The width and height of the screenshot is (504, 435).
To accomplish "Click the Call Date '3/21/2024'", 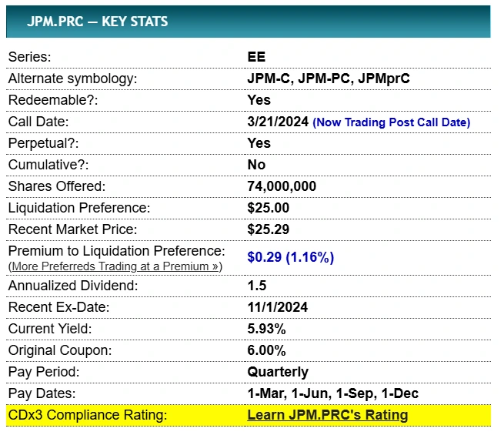I will (x=278, y=122).
